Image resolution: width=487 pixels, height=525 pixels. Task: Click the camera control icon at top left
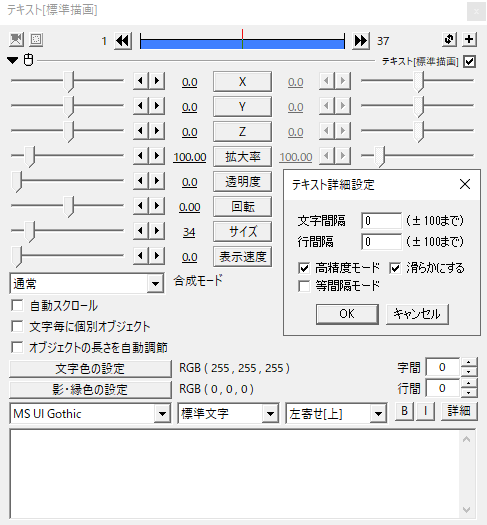[x=16, y=40]
